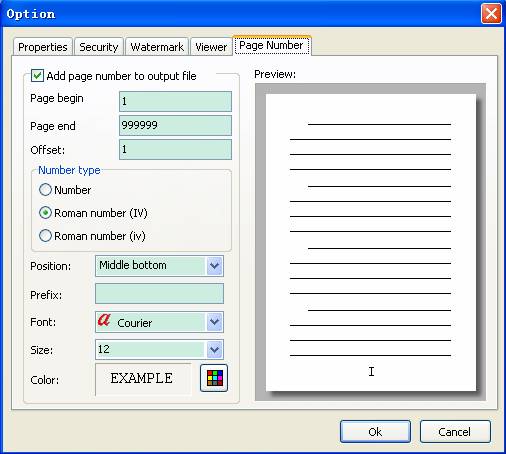Focus the Page begin input field
The height and width of the screenshot is (454, 506).
(175, 101)
